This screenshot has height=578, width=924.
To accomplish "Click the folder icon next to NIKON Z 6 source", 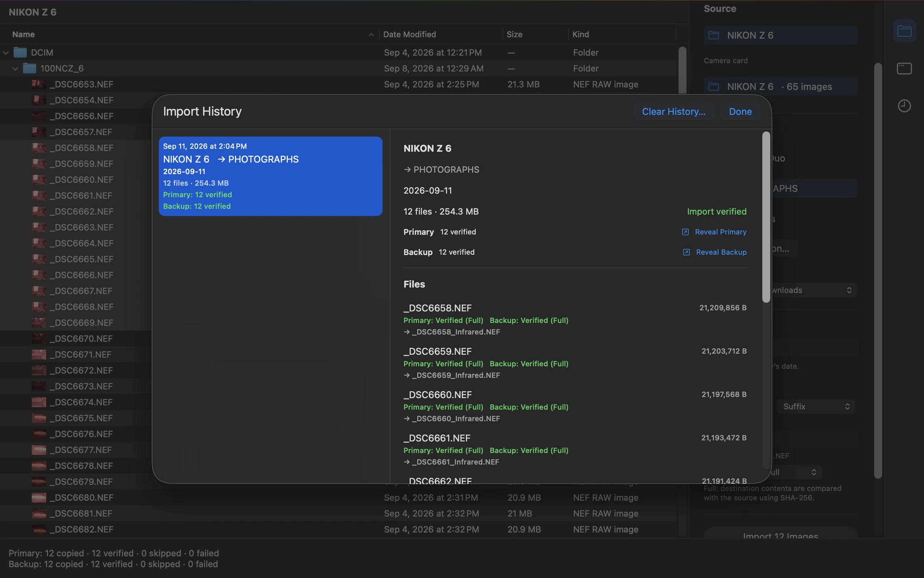I will pos(714,35).
